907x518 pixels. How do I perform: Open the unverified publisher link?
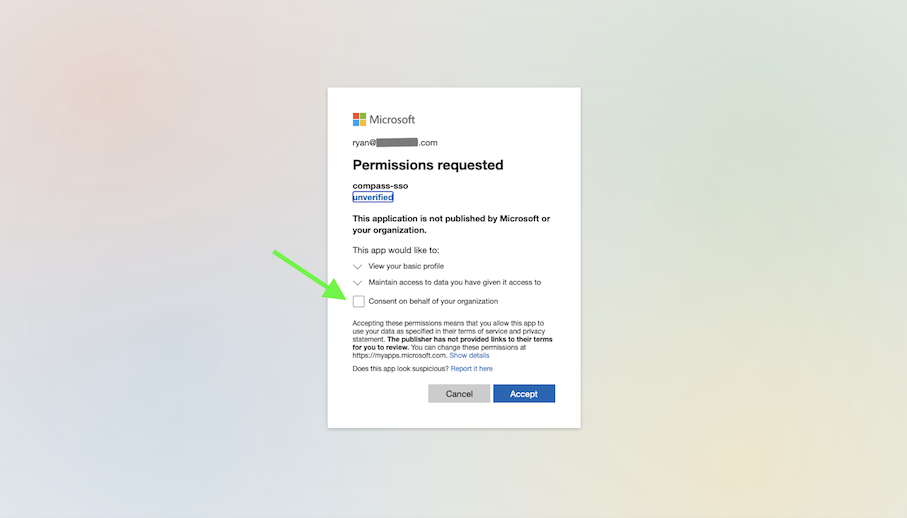pyautogui.click(x=373, y=197)
